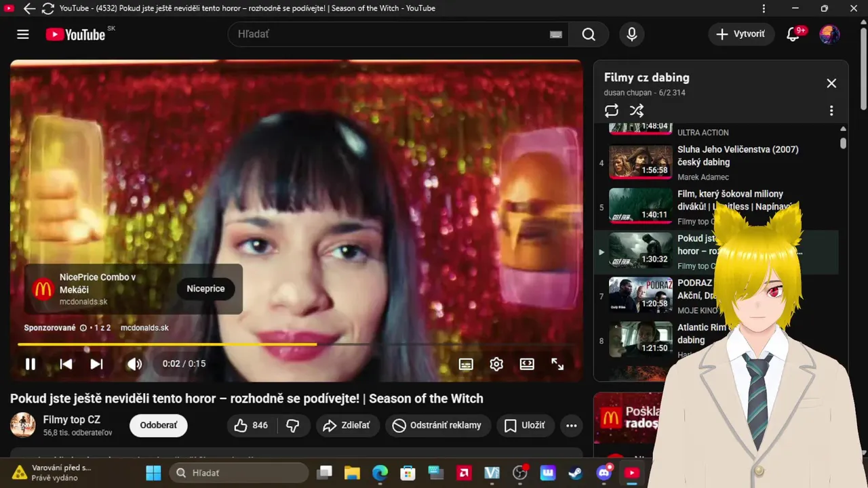Click the McDonald's logo in the ad card

tap(43, 289)
